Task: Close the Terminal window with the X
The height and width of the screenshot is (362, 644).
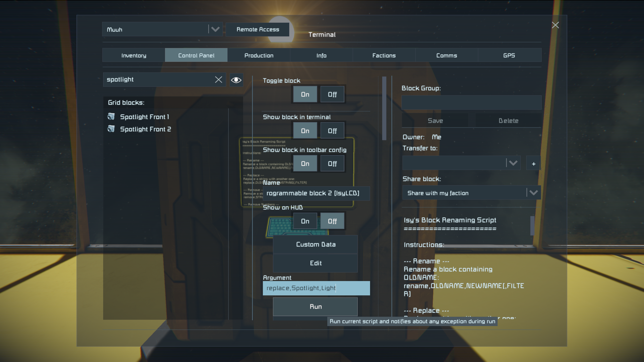Action: (x=555, y=25)
